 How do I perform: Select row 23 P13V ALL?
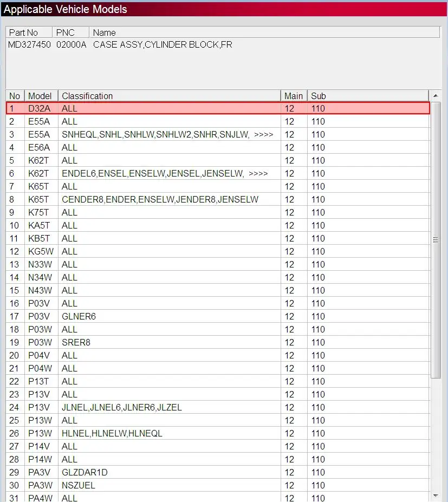tap(218, 394)
